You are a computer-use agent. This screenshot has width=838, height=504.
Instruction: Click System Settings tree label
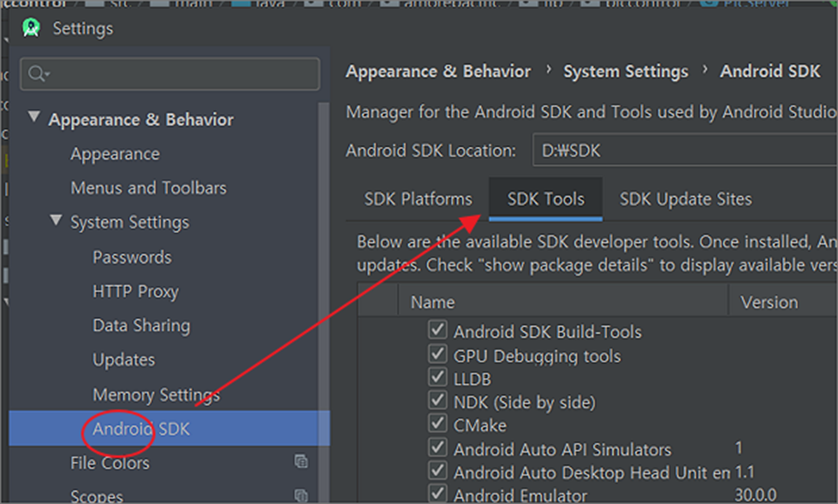[130, 222]
